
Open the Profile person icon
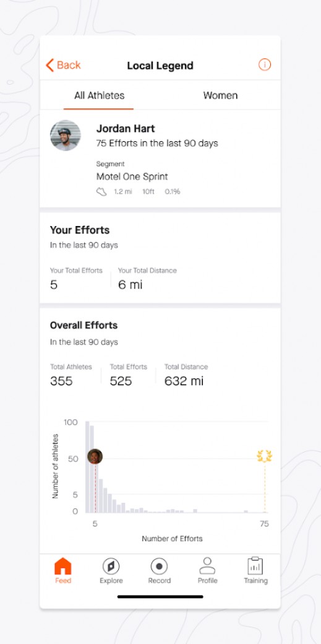(207, 565)
